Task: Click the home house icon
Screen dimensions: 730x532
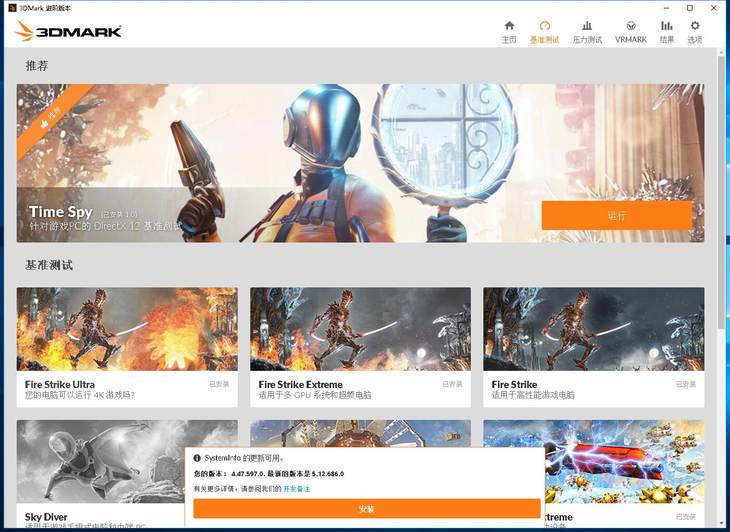Action: (x=509, y=25)
